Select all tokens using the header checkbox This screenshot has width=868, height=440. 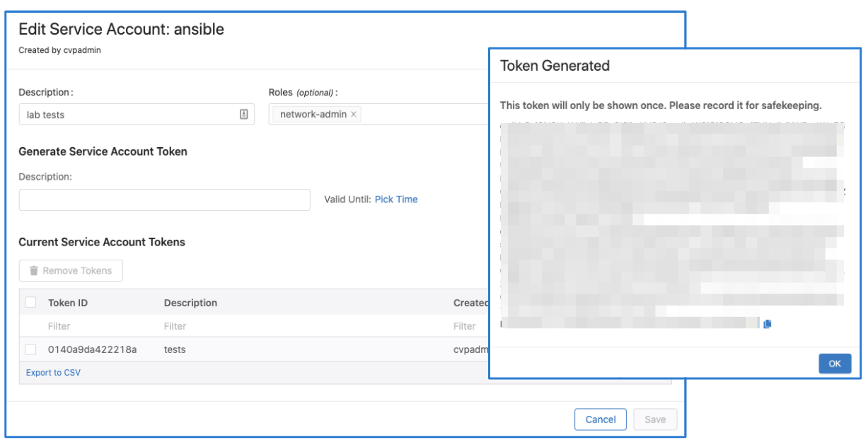click(x=30, y=302)
